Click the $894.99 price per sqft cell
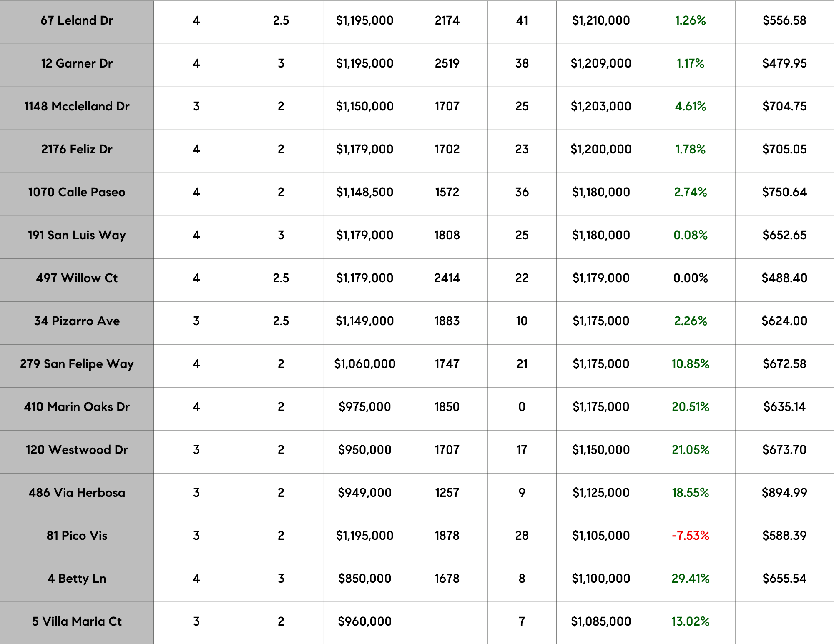834x644 pixels. (784, 493)
